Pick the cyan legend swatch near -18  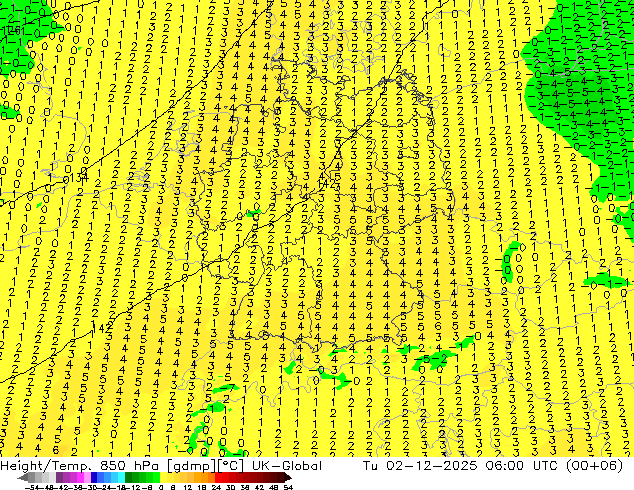(121, 478)
